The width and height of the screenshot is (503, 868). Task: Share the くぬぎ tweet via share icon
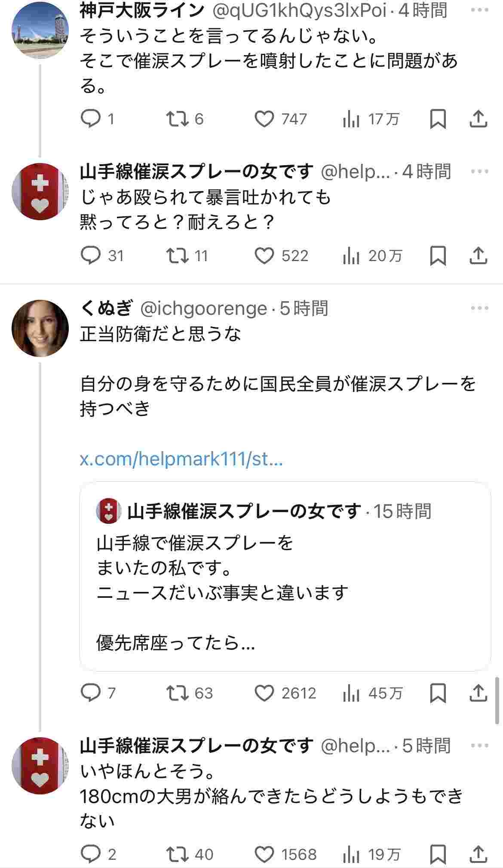click(x=478, y=693)
